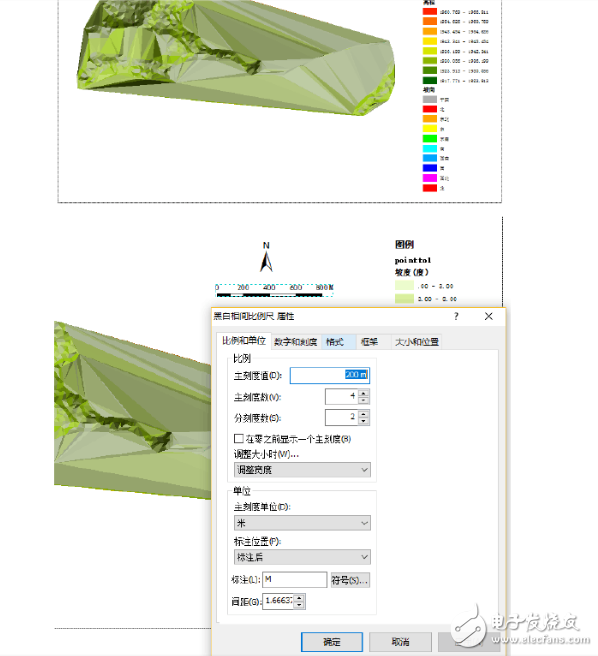Open the 主刻度单位 units dropdown
The height and width of the screenshot is (656, 598).
click(x=302, y=523)
